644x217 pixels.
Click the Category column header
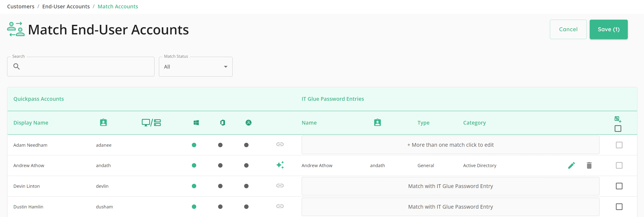click(474, 123)
